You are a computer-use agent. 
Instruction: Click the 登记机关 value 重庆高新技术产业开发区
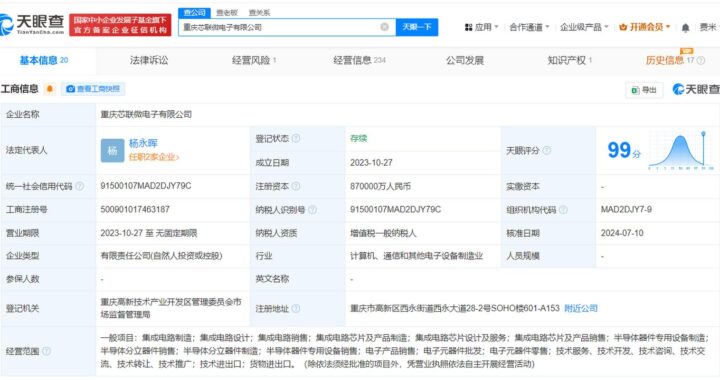click(x=171, y=308)
